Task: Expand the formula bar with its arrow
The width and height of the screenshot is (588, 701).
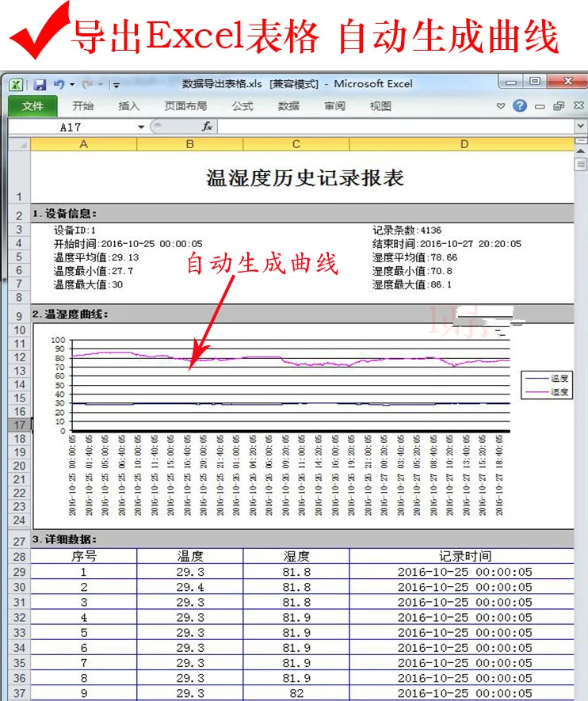Action: click(x=580, y=127)
